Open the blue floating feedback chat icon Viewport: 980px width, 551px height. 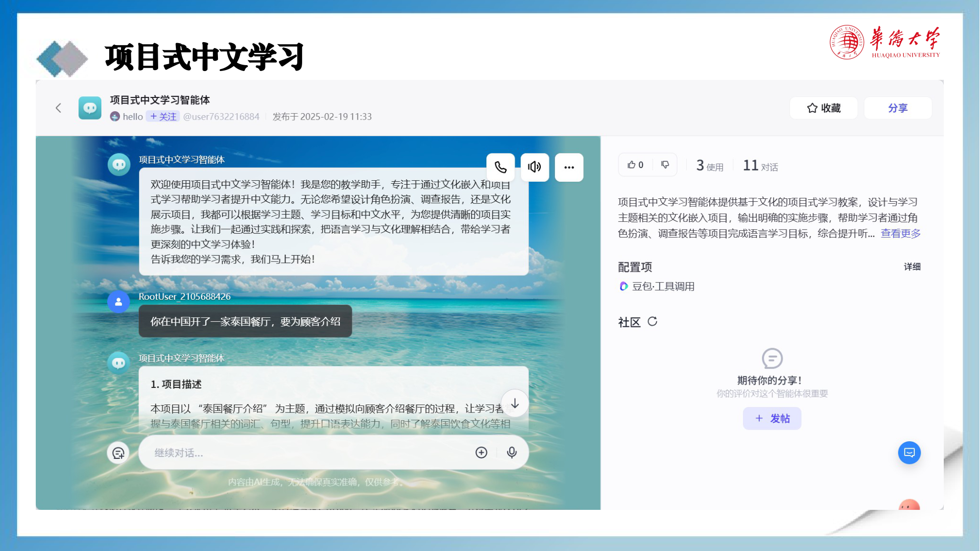pyautogui.click(x=909, y=453)
